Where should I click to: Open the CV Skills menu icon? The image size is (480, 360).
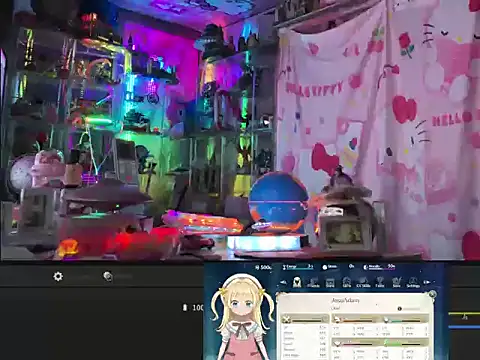(x=363, y=283)
